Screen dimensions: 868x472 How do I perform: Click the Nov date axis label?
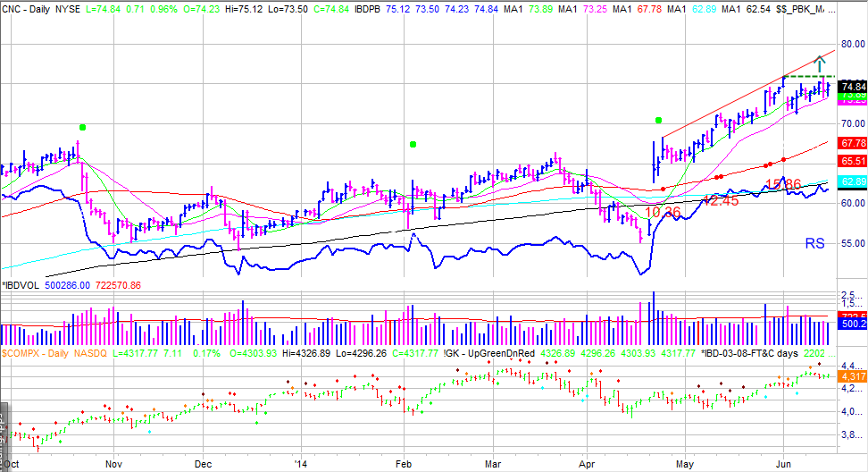[113, 464]
